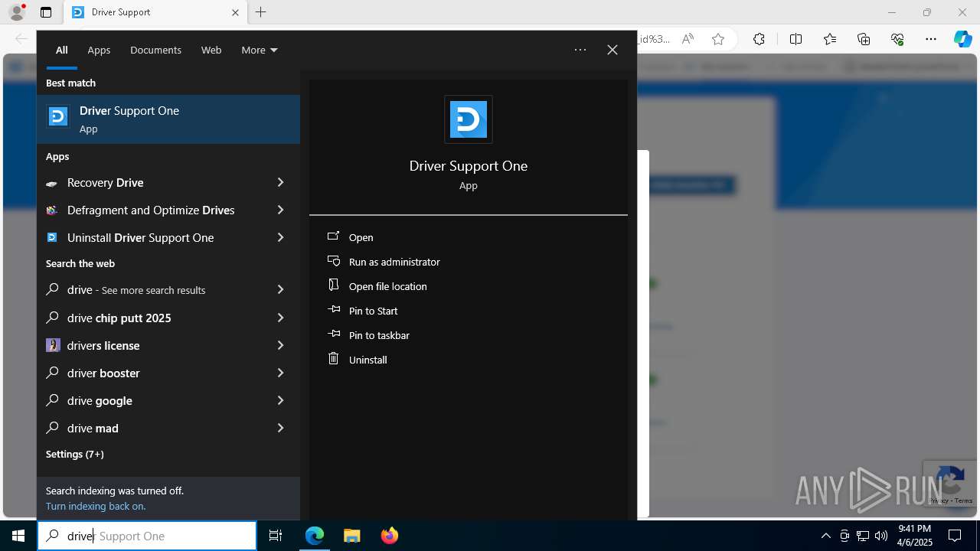The image size is (980, 551).
Task: Toggle Edge split screen view
Action: point(795,39)
